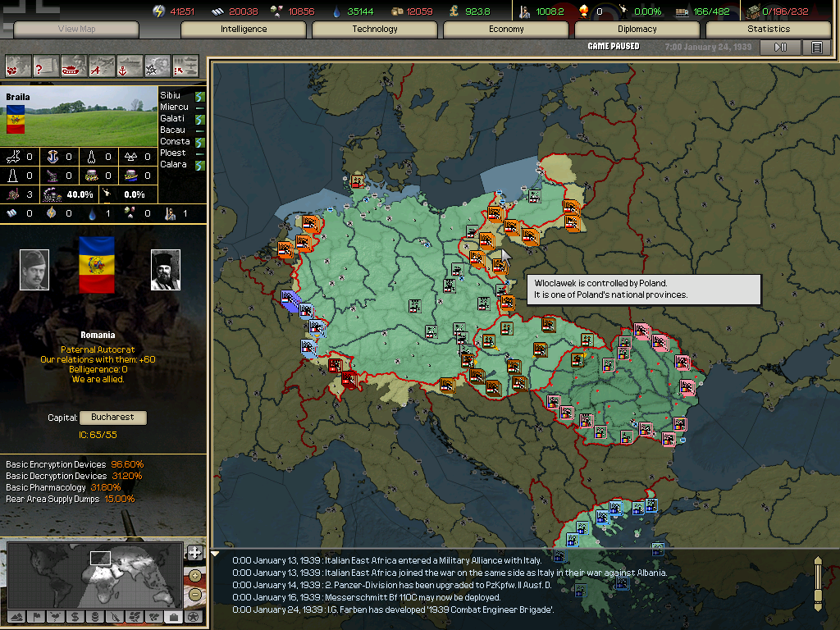This screenshot has width=840, height=630.
Task: Click the money pound icon in top bar
Action: 454,11
